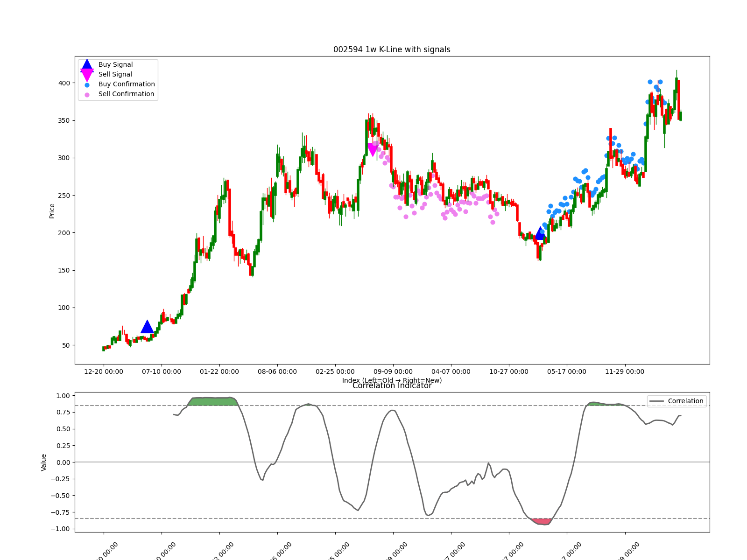Click the 'Buy Confirmation' legend label
747x560 pixels.
click(x=127, y=84)
